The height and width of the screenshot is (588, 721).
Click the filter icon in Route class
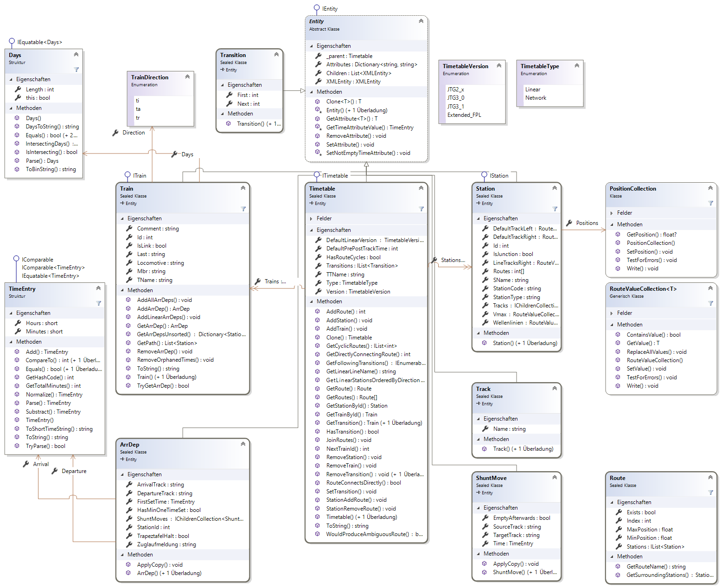pyautogui.click(x=711, y=492)
